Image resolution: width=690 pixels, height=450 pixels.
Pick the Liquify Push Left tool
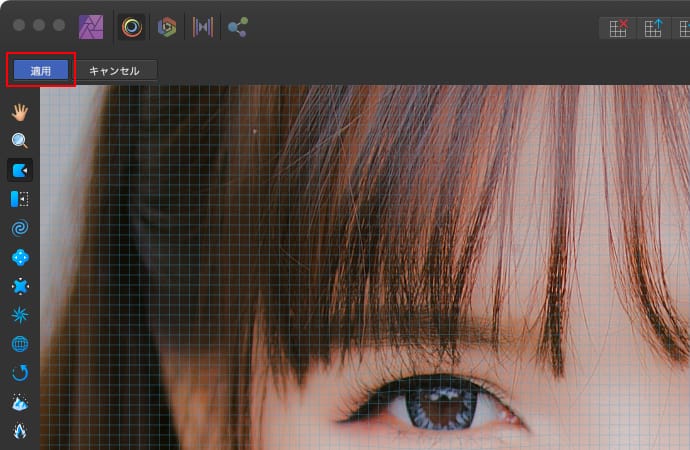click(20, 199)
